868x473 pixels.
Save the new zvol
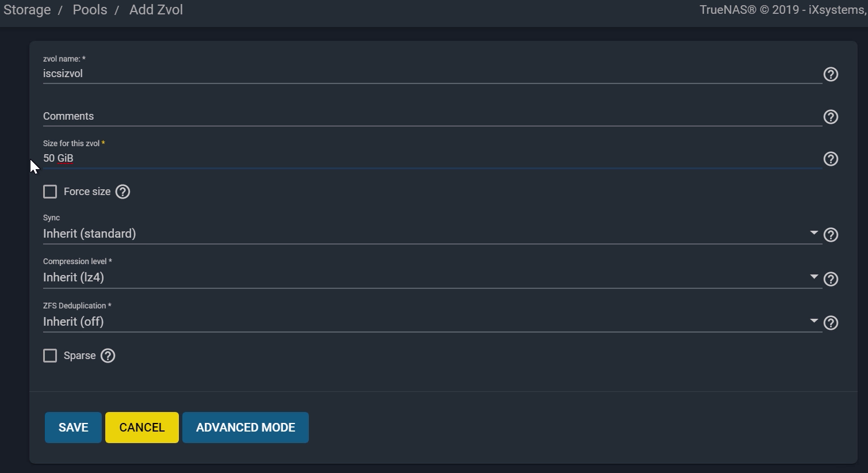point(73,428)
